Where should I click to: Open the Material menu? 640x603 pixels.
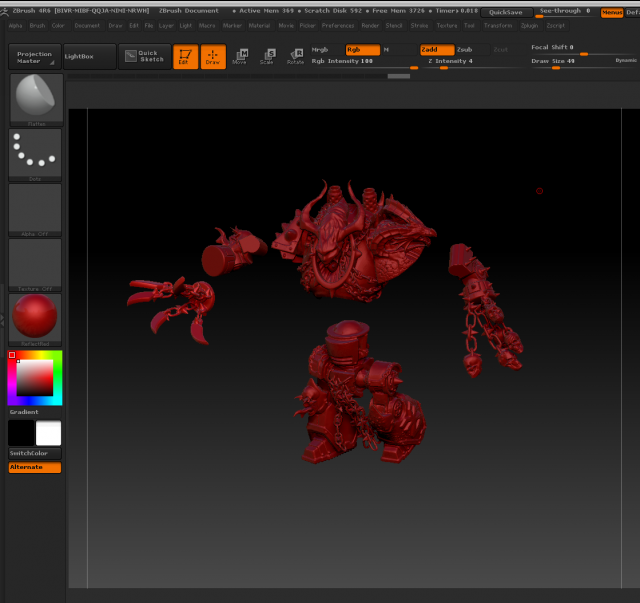point(260,26)
